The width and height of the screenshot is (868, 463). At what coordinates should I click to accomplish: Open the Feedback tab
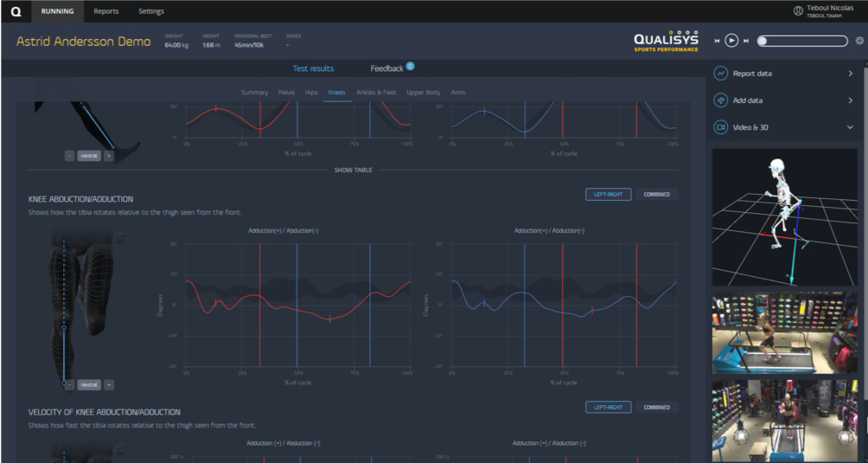click(x=387, y=68)
